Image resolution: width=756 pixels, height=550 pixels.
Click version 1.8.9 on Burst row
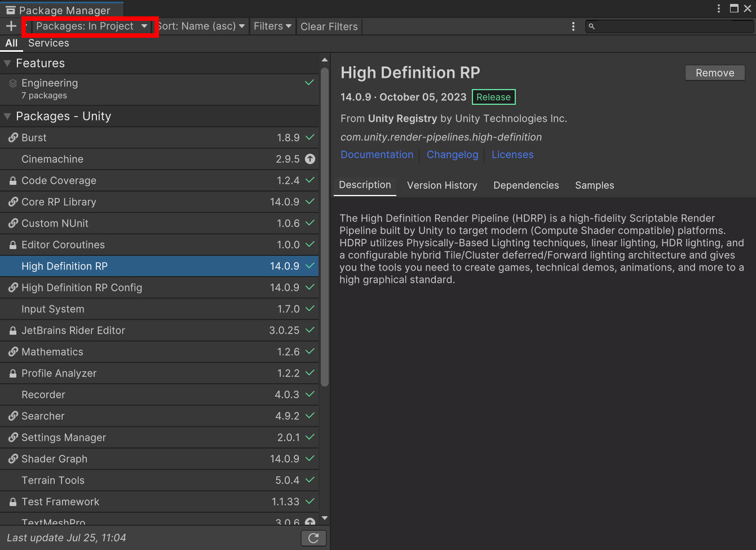tap(288, 137)
